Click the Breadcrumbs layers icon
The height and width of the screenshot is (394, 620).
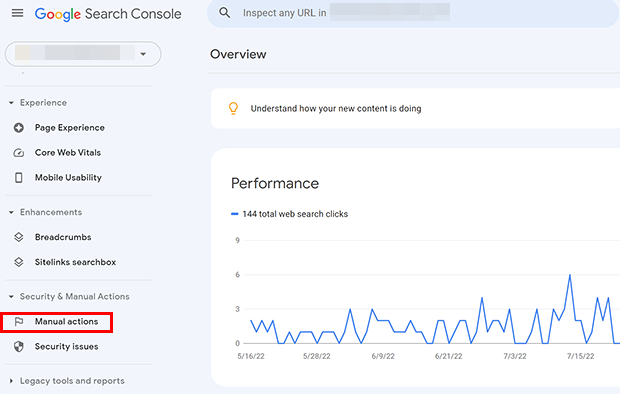click(19, 237)
